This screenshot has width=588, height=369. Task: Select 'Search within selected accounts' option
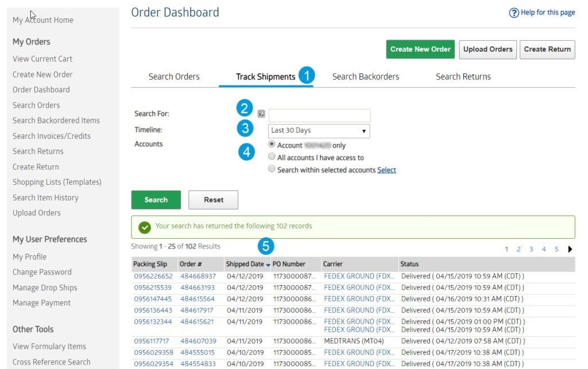271,168
